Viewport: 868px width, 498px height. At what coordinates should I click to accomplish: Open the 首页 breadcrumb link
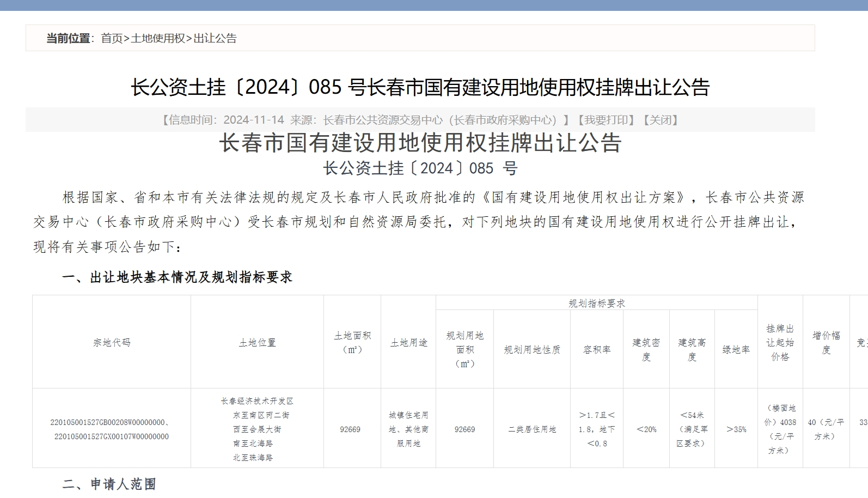[112, 38]
